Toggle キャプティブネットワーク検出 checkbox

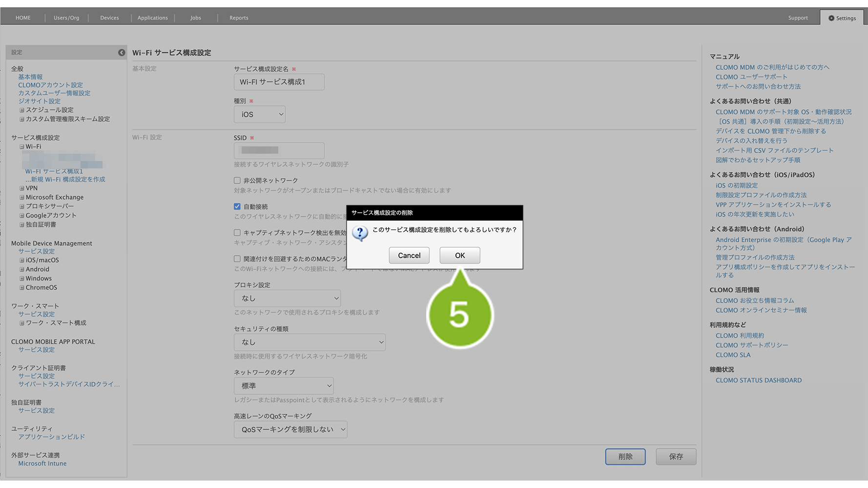coord(237,233)
